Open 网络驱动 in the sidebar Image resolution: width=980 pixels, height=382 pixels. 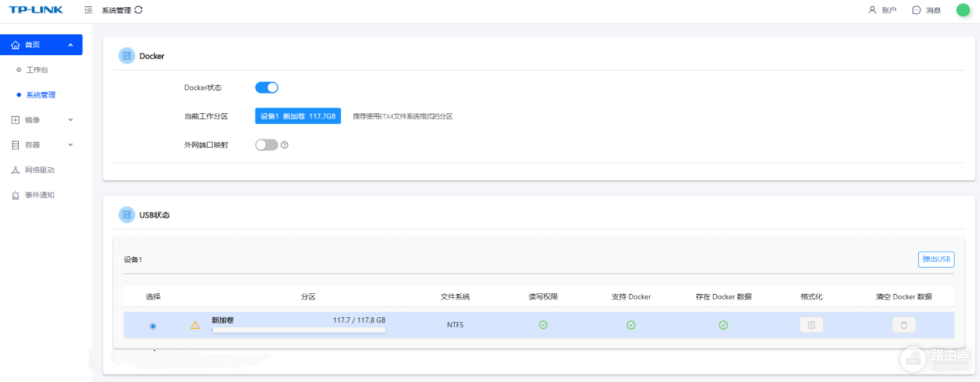pos(39,169)
